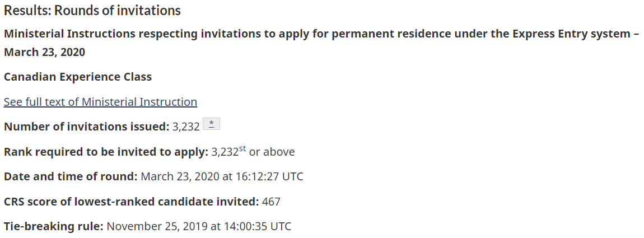Click the 'Rank required to be invited to apply' label

106,152
